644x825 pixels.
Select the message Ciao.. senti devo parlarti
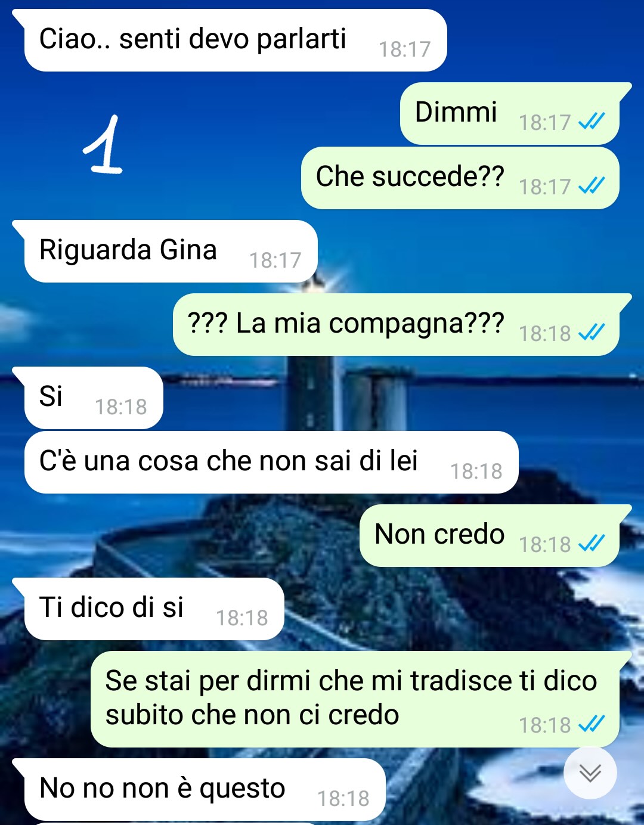235,40
